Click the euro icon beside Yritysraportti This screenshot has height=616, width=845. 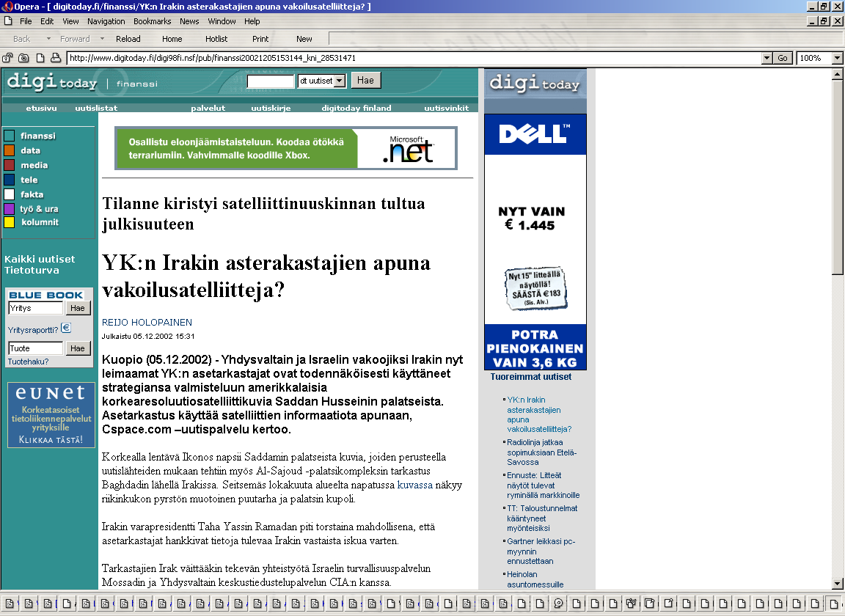point(66,328)
